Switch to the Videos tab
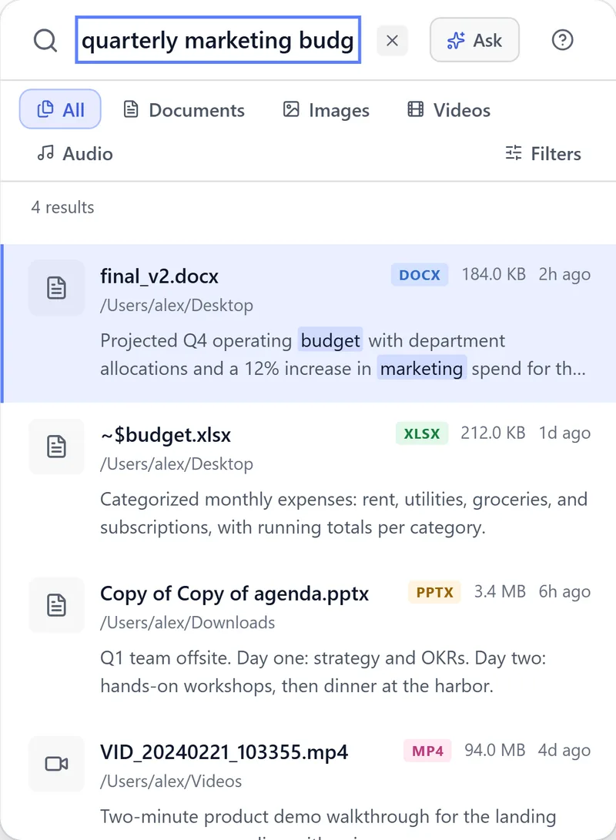Image resolution: width=616 pixels, height=840 pixels. point(449,110)
